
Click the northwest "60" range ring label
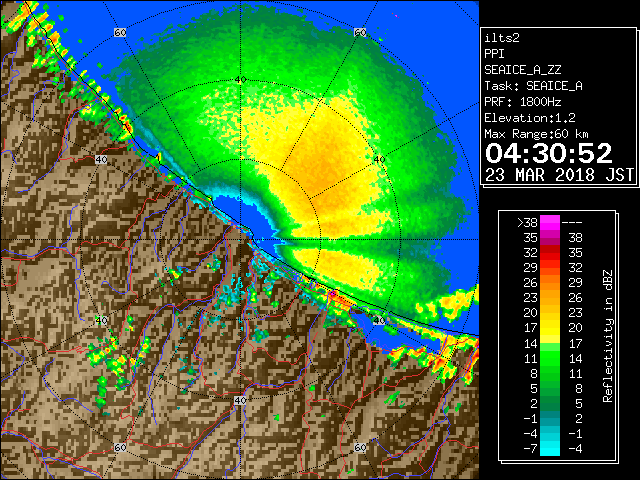(120, 33)
